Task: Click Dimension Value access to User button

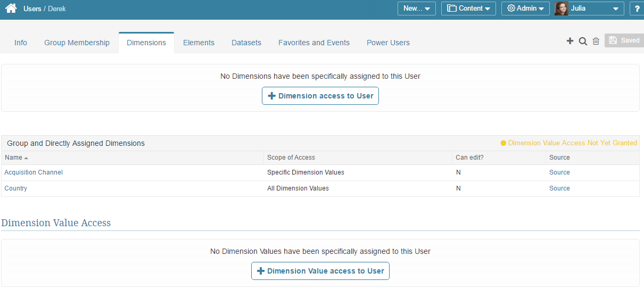Action: (320, 271)
